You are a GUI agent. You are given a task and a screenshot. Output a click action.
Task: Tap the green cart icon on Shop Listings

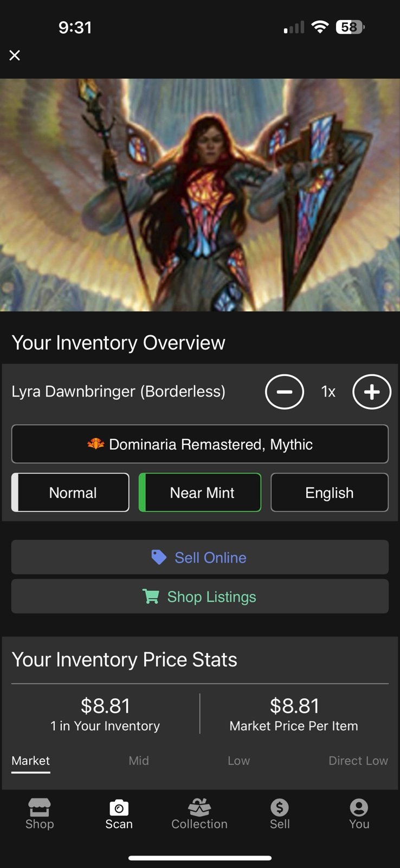point(151,596)
